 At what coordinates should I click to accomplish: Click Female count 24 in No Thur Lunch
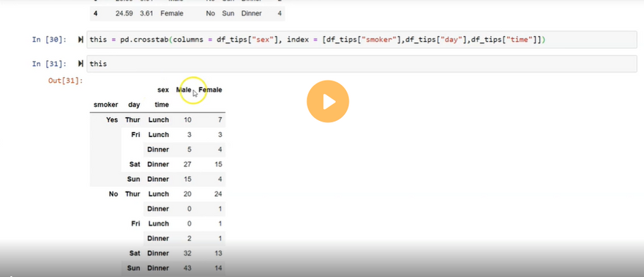pyautogui.click(x=218, y=194)
